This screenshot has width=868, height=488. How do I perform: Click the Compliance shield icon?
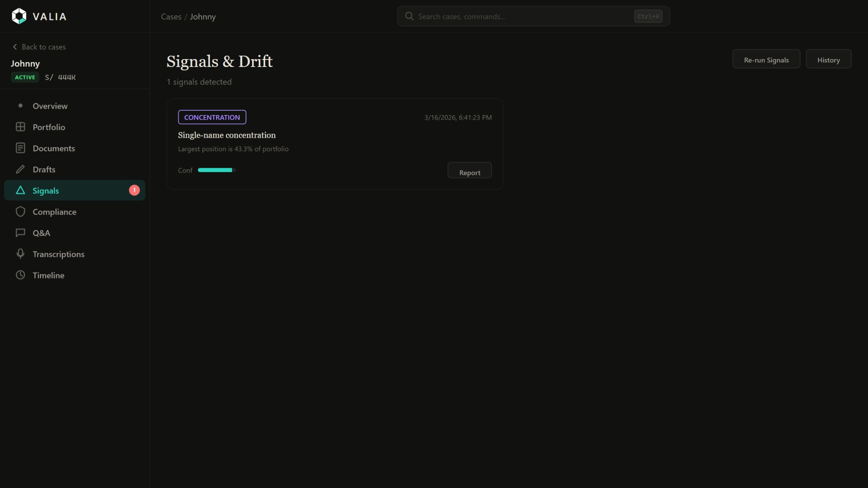tap(20, 211)
